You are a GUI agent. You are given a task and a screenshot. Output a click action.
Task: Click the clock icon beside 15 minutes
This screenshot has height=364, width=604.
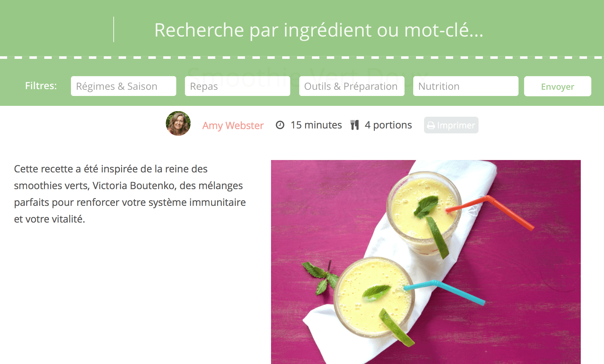click(280, 125)
